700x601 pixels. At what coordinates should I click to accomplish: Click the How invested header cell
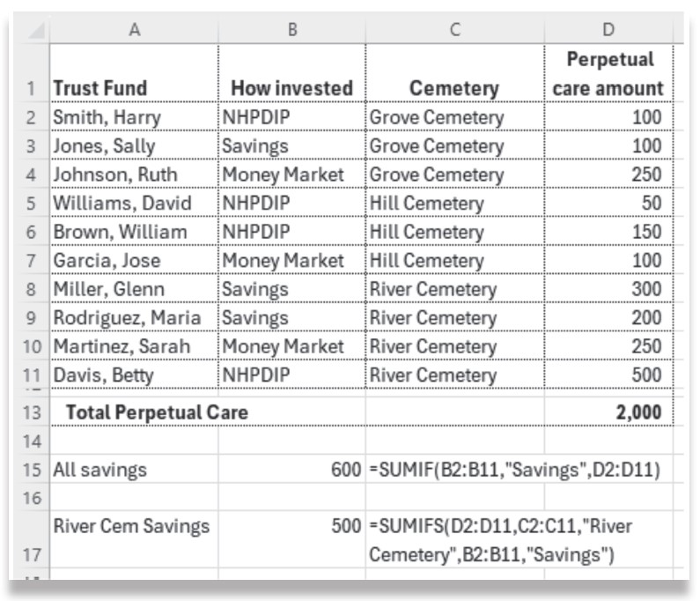pyautogui.click(x=291, y=88)
